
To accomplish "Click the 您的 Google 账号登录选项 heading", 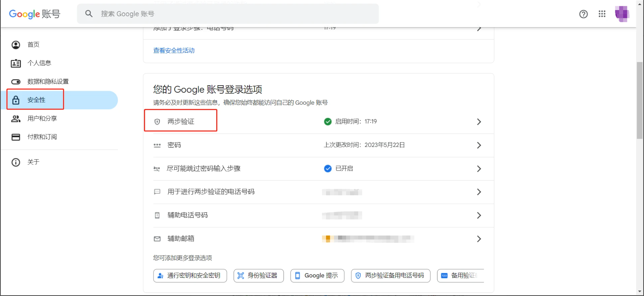I will coord(208,89).
